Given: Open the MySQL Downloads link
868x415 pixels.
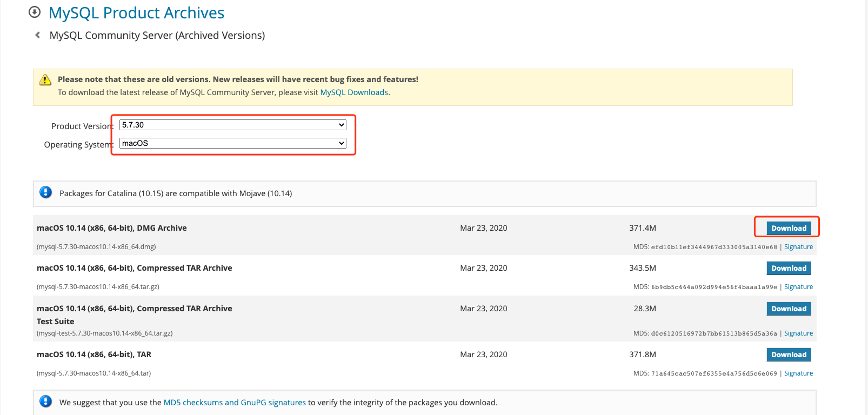Looking at the screenshot, I should point(354,92).
